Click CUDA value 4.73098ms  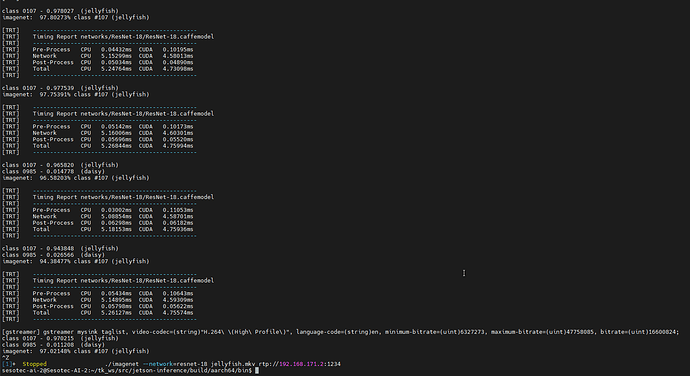click(178, 69)
